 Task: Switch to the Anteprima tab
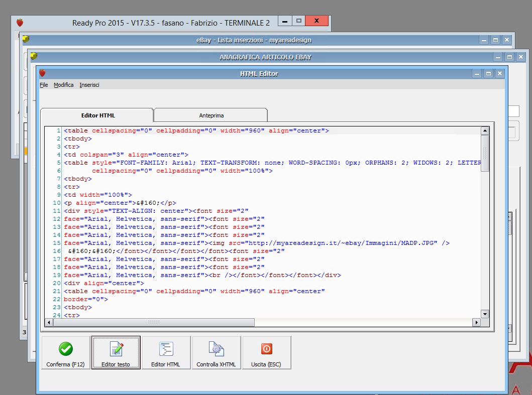(211, 115)
